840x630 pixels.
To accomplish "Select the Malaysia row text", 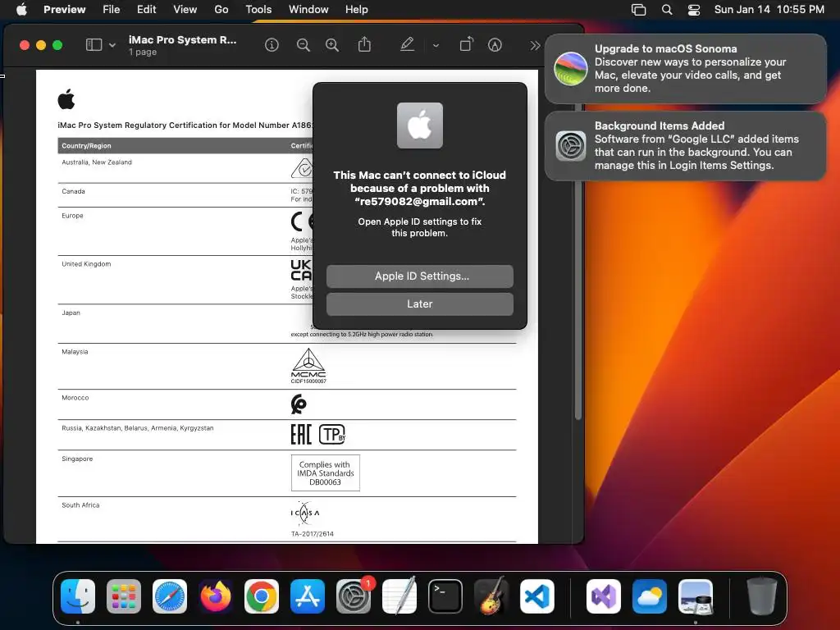I will point(75,352).
